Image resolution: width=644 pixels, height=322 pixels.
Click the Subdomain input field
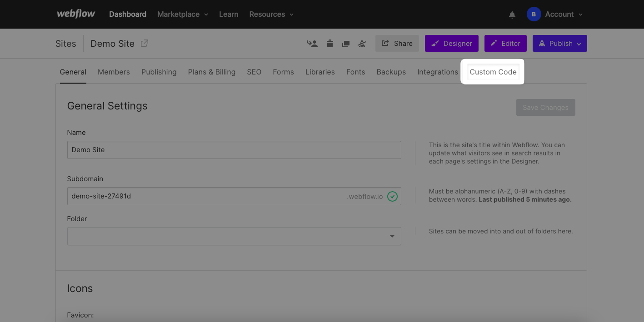(234, 196)
